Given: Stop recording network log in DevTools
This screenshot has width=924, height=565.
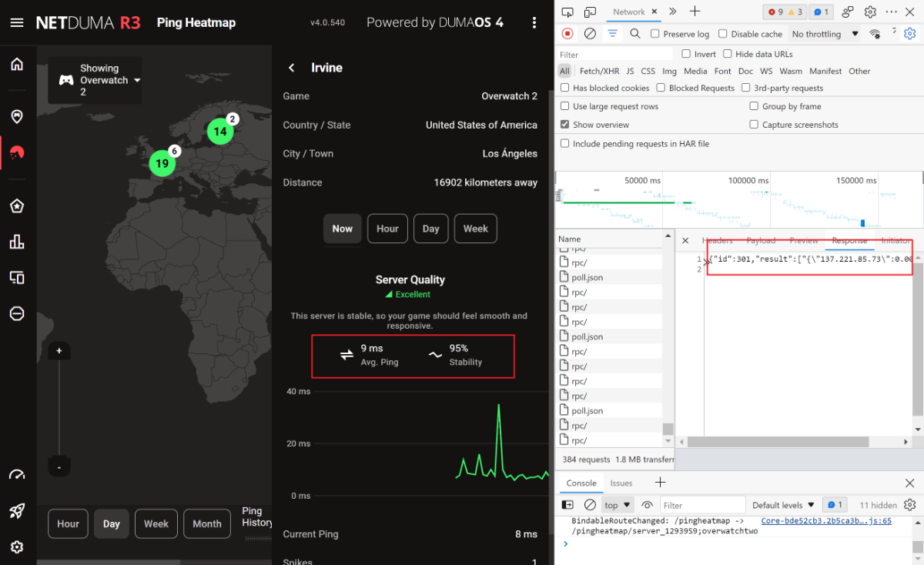Looking at the screenshot, I should [x=567, y=34].
